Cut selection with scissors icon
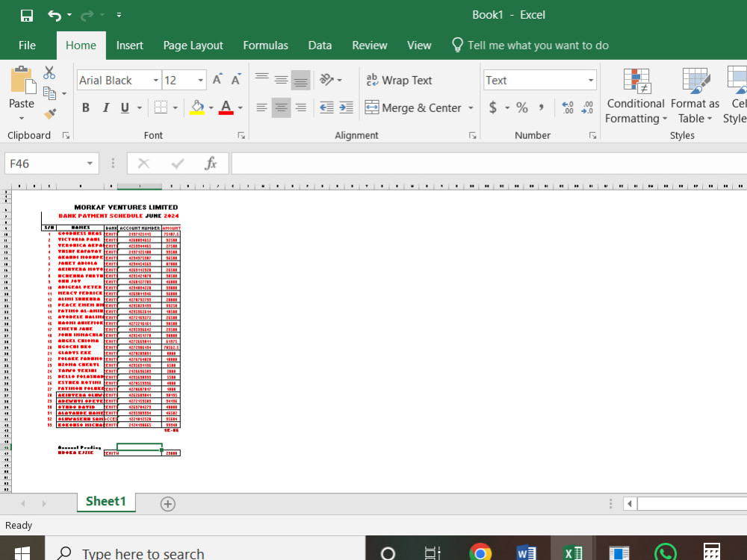 point(49,72)
